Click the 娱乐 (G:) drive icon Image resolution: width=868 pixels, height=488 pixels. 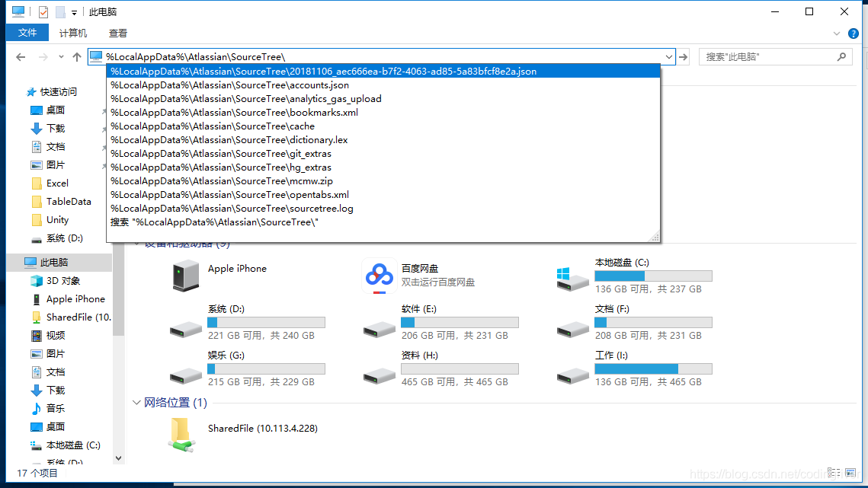(x=185, y=376)
